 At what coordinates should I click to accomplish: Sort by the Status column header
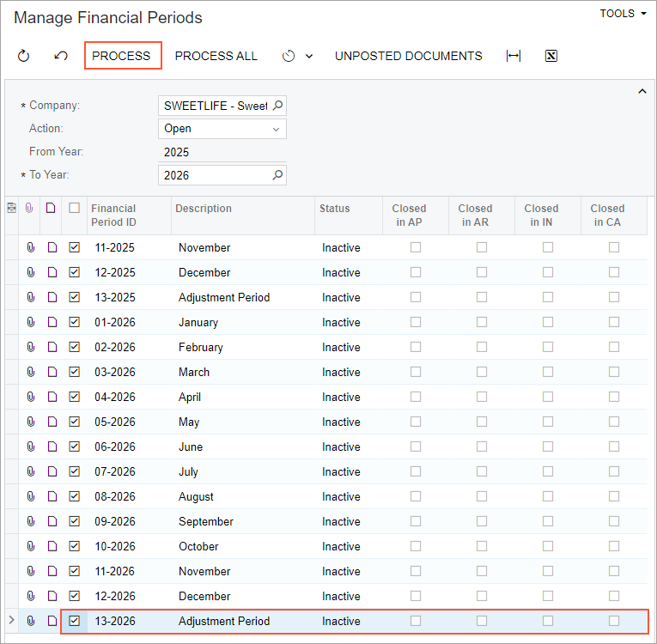(335, 209)
